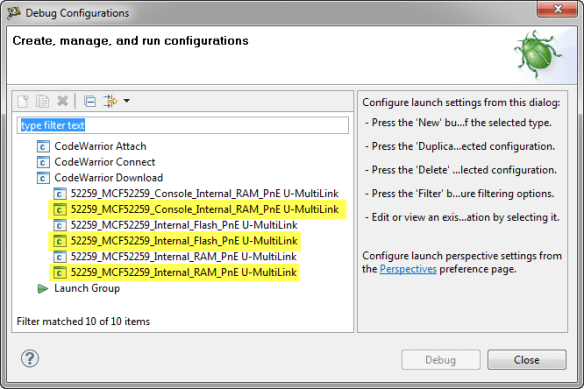Click icon of unhighlighted Internal_Flash entry
584x389 pixels.
60,225
